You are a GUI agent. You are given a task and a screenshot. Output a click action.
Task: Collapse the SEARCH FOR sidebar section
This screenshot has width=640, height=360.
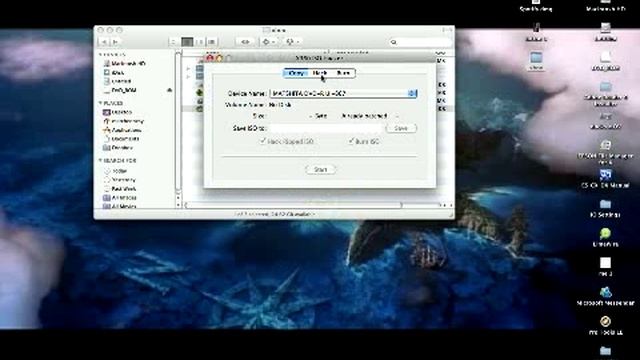tap(100, 161)
